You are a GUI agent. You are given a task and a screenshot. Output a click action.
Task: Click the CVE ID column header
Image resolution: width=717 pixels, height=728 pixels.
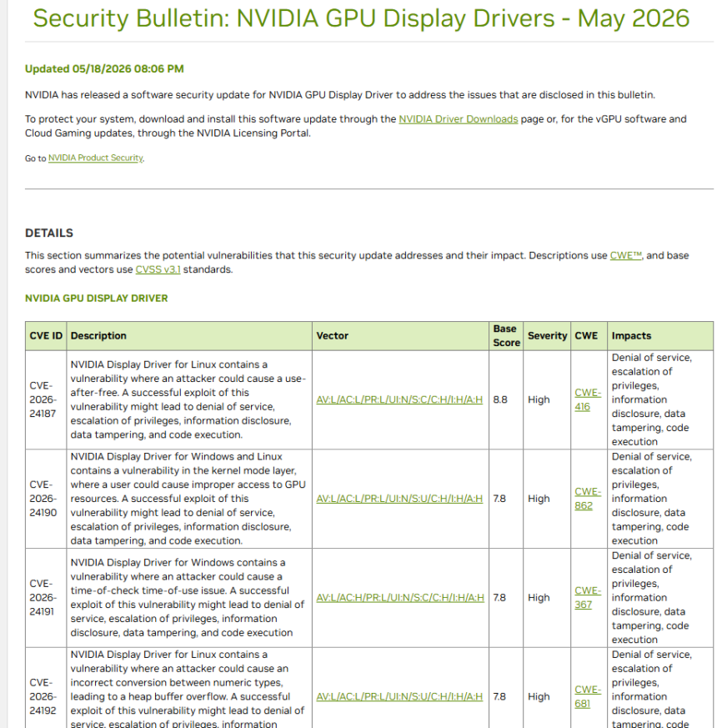pos(46,336)
